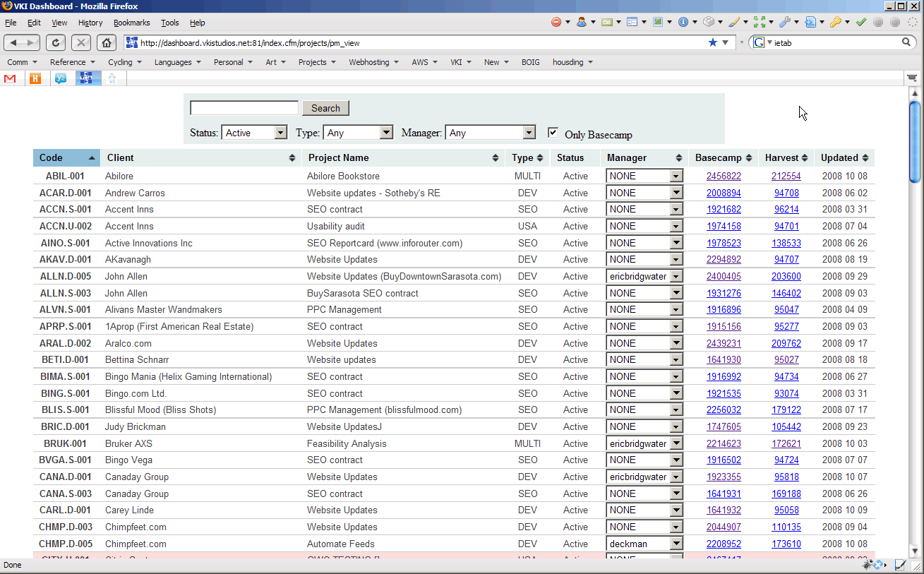Open search engine selector Google dropdown
The image size is (924, 574).
[762, 42]
